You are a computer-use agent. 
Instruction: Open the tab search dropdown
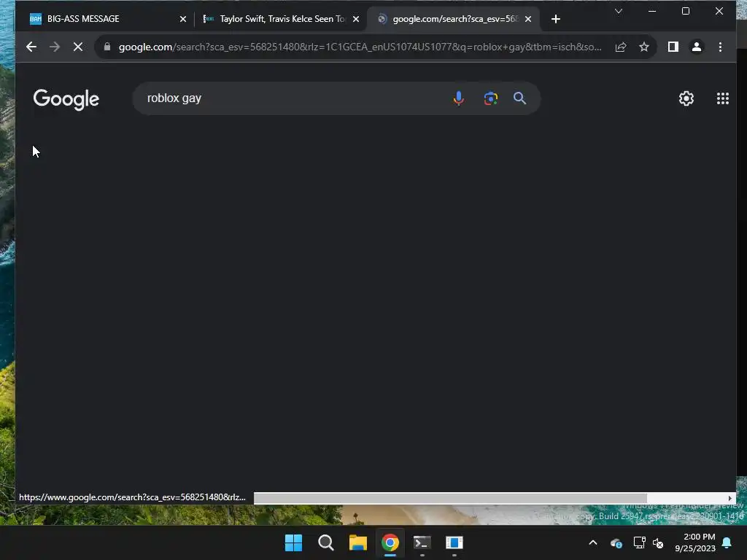(x=619, y=11)
